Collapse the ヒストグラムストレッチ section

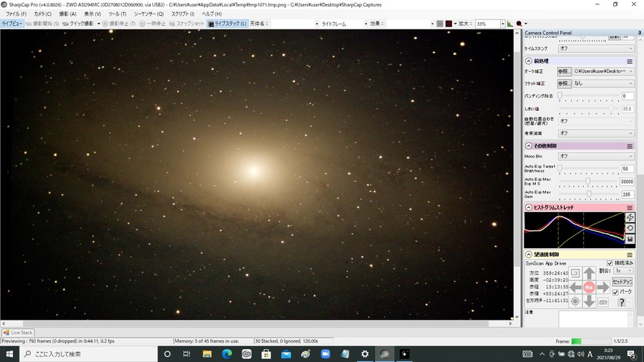point(529,207)
